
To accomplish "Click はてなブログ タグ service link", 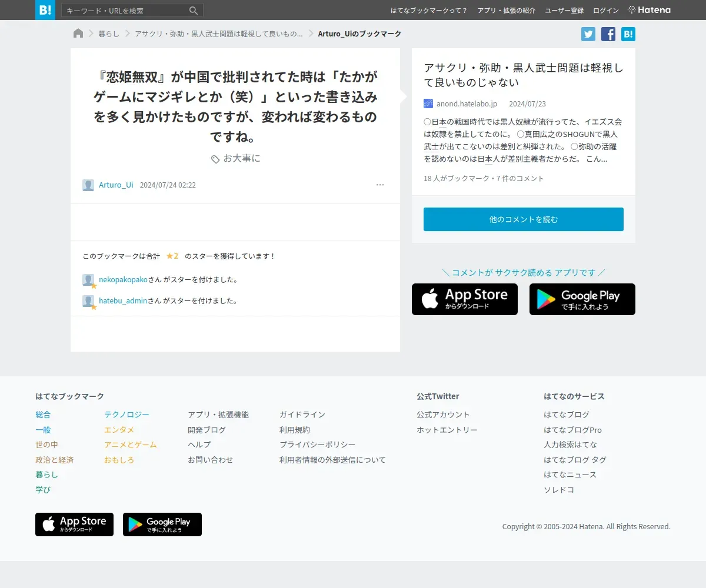I will coord(575,460).
